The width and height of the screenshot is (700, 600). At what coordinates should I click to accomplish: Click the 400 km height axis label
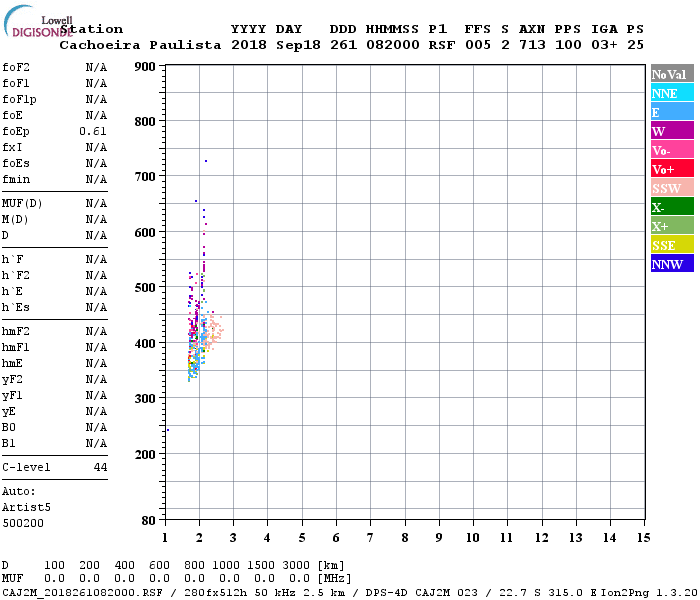[145, 344]
